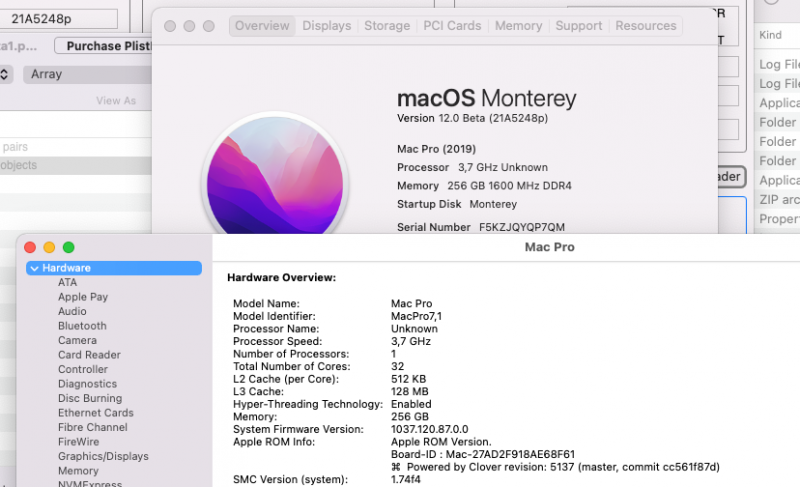
Task: Select Diagnostics in the sidebar
Action: point(87,384)
